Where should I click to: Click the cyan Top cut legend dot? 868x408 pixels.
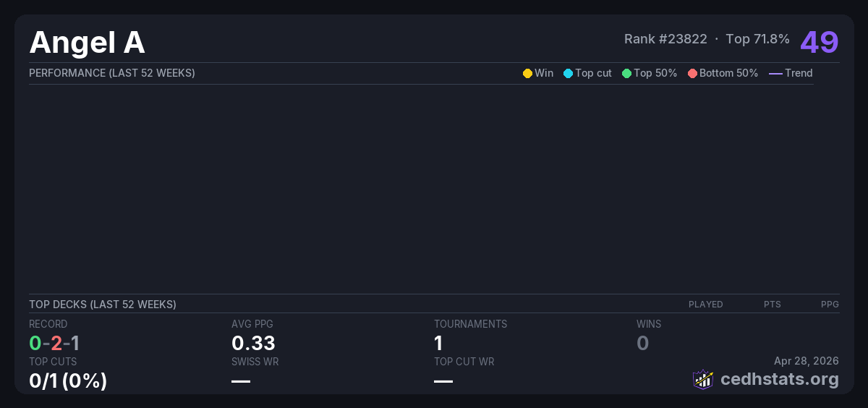[x=568, y=73]
